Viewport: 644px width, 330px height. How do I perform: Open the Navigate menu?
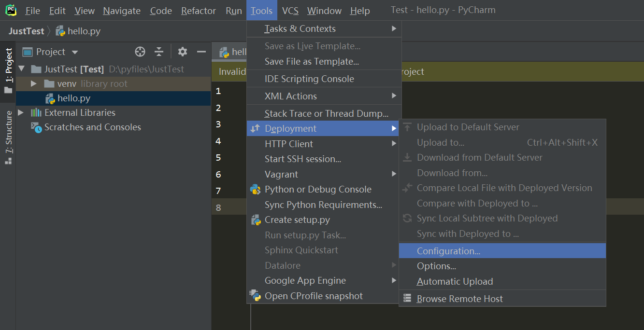122,11
